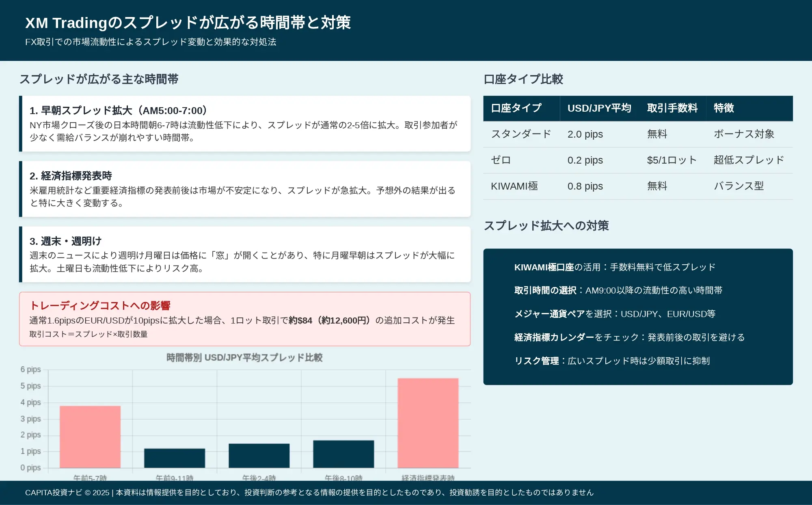Click the card heading "1. 早朝スプレッド拡大（AM5:00-7:00）"
The image size is (812, 505).
118,110
